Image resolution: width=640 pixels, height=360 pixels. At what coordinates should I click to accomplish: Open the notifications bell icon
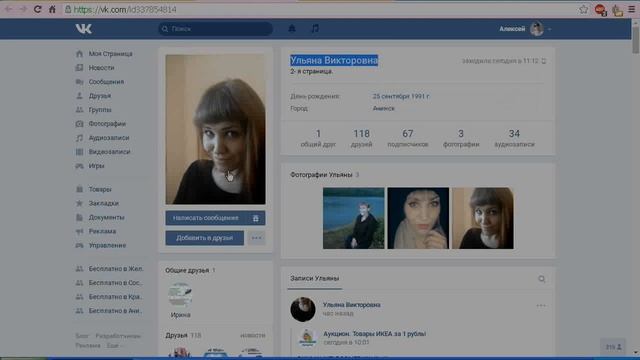click(292, 29)
